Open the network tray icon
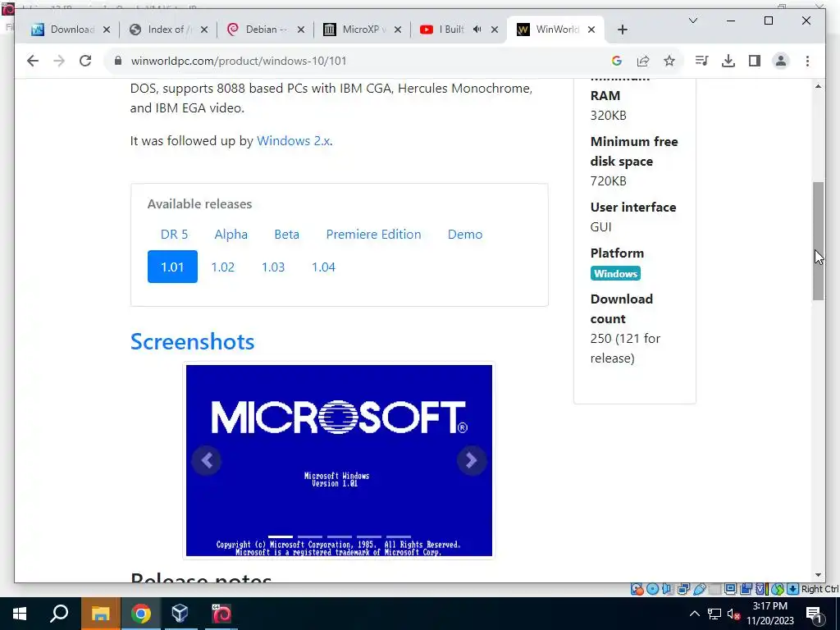Image resolution: width=840 pixels, height=630 pixels. click(714, 614)
